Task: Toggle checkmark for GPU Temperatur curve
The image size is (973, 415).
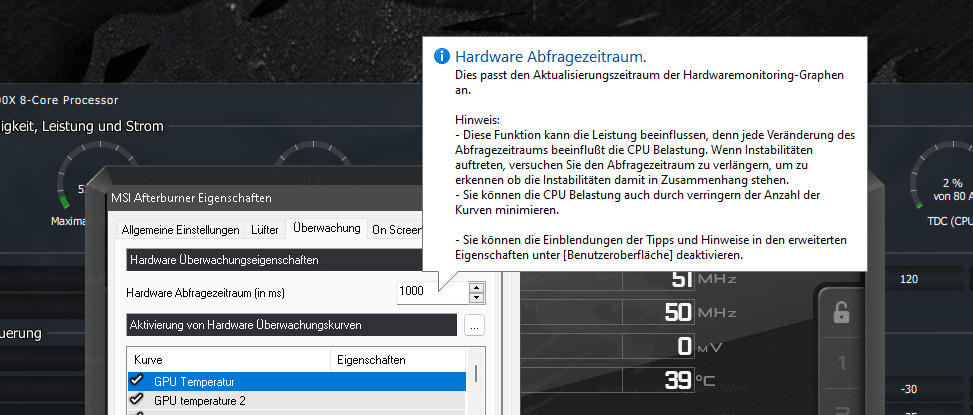Action: 136,381
